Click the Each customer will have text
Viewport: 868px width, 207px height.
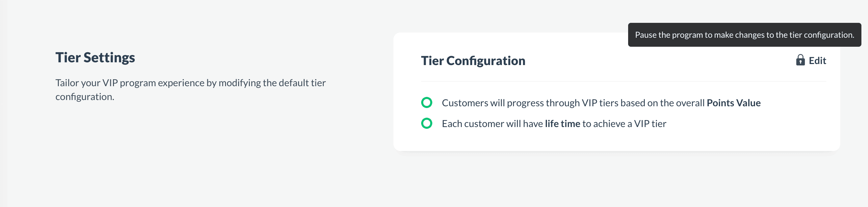pyautogui.click(x=492, y=124)
